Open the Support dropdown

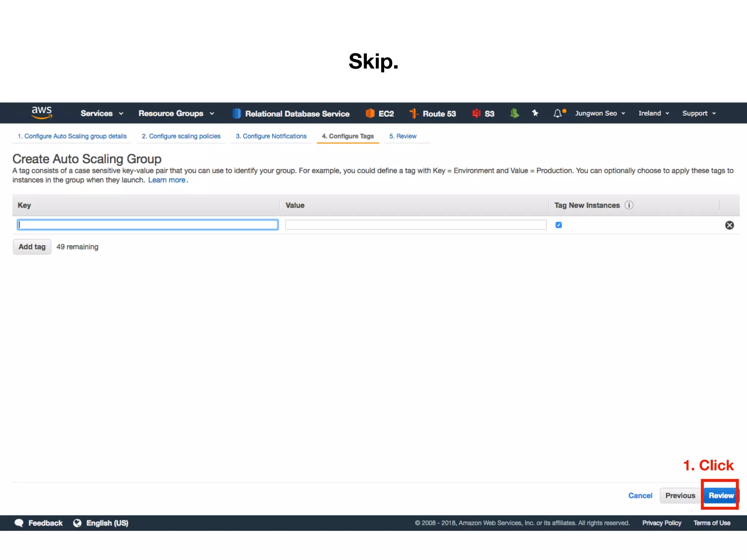pyautogui.click(x=699, y=113)
